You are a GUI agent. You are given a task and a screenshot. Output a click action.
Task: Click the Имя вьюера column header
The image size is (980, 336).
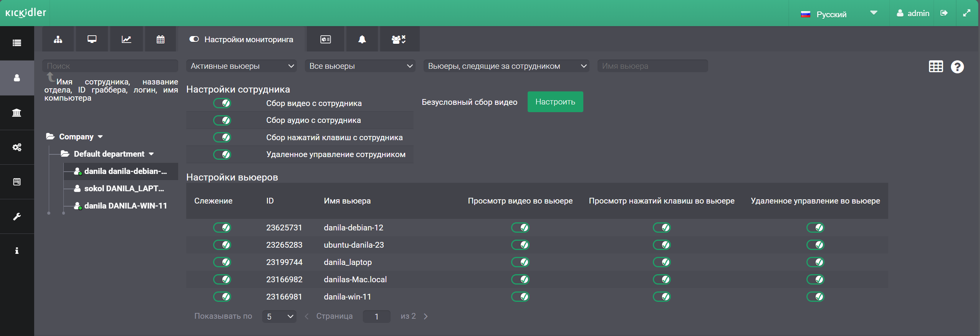point(347,201)
